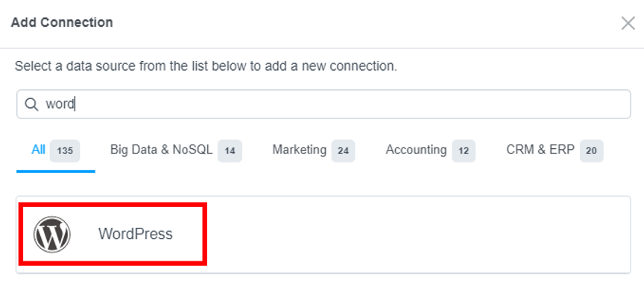Open the Big Data & NoSQL tab
Screen dimensions: 644x283
pos(162,150)
